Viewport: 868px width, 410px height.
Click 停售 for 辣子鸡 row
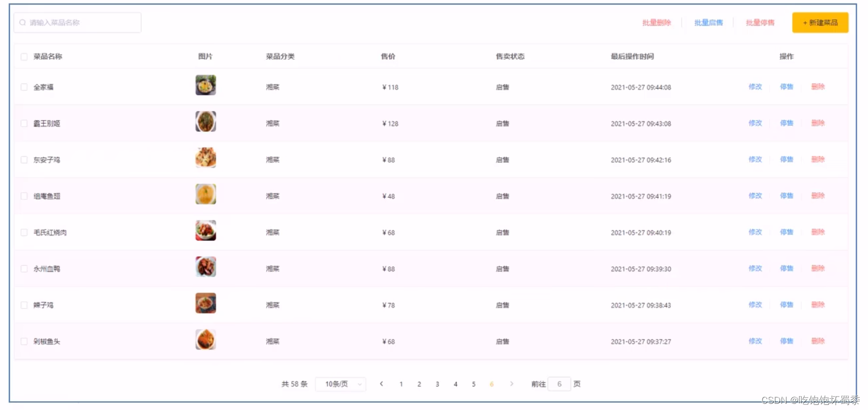pyautogui.click(x=787, y=305)
